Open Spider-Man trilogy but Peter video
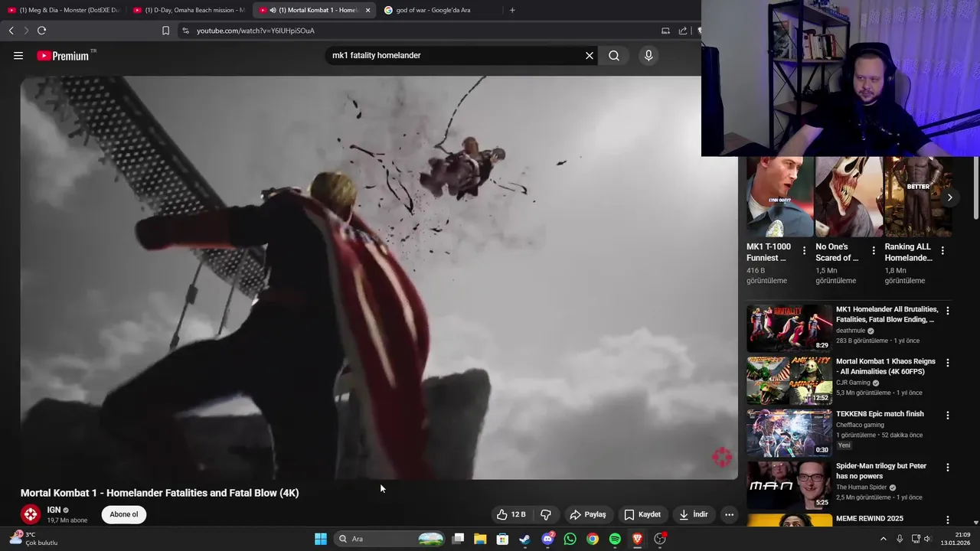The width and height of the screenshot is (980, 551). (x=881, y=471)
